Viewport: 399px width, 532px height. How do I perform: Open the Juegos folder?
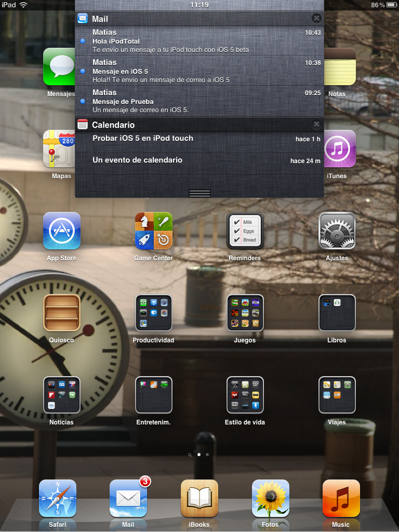245,313
